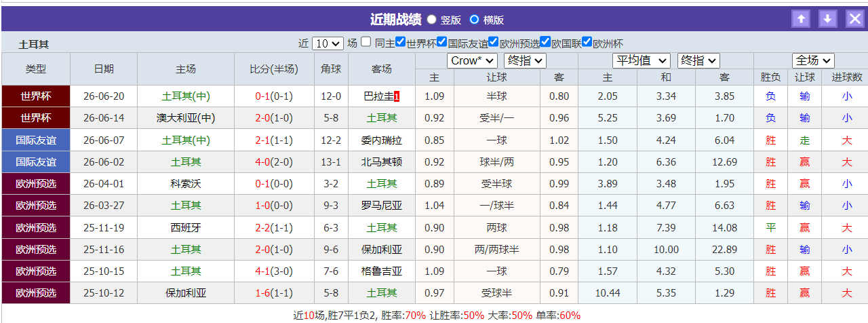The image size is (868, 323).
Task: Click the 土耳其 team name heading
Action: (x=34, y=45)
